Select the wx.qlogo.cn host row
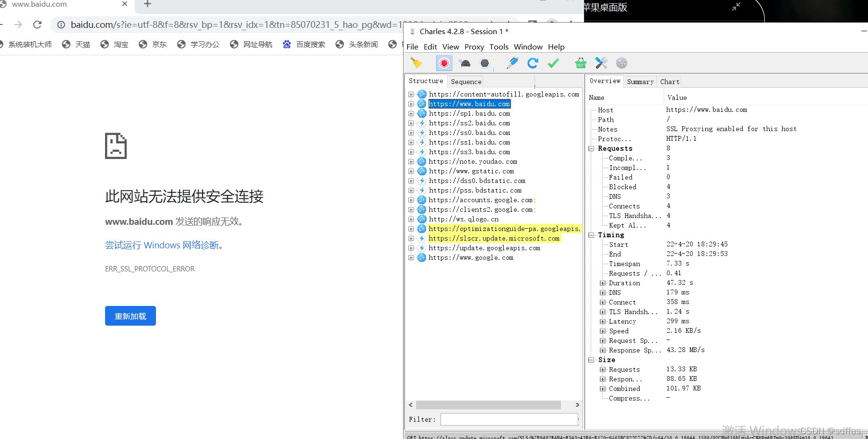Viewport: 868px width, 439px height. [464, 219]
